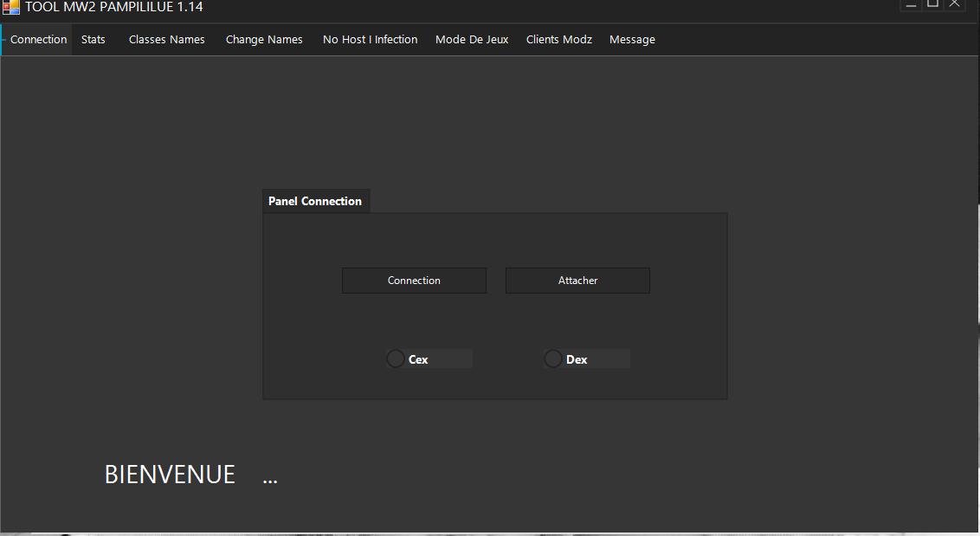Open the Message tab
This screenshot has height=536, width=980.
pyautogui.click(x=632, y=40)
